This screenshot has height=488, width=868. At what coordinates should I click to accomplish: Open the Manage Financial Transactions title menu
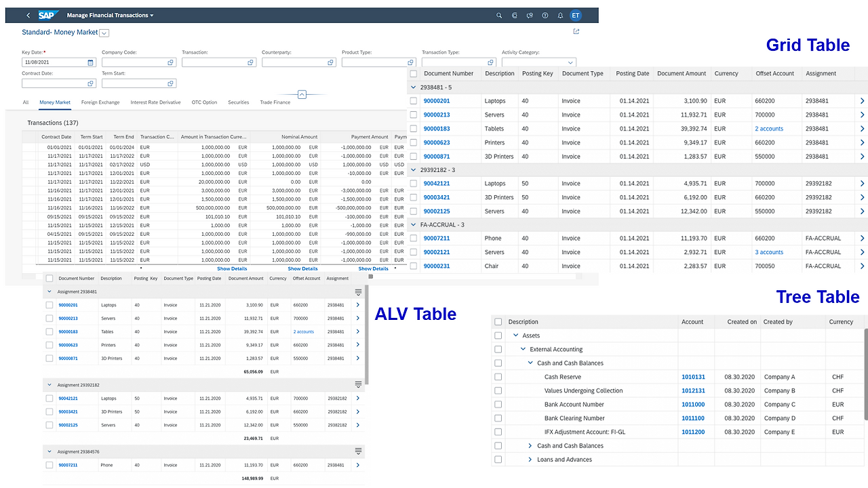pyautogui.click(x=111, y=16)
